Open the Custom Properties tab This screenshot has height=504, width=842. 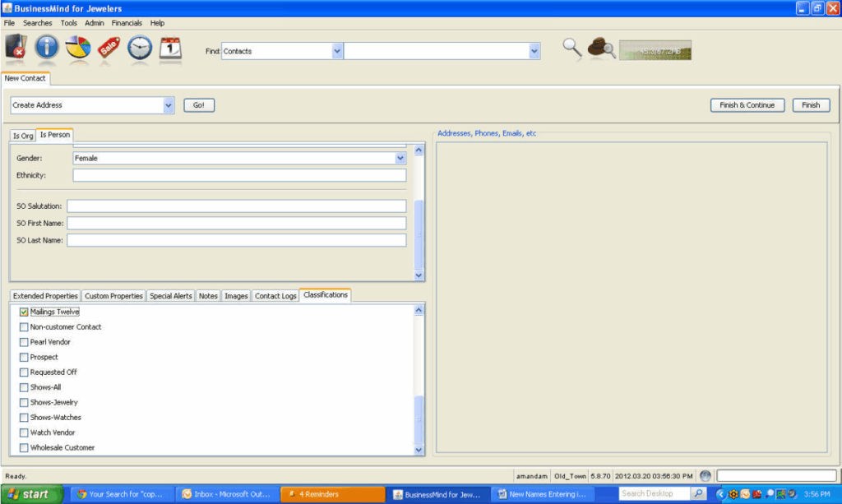[113, 296]
